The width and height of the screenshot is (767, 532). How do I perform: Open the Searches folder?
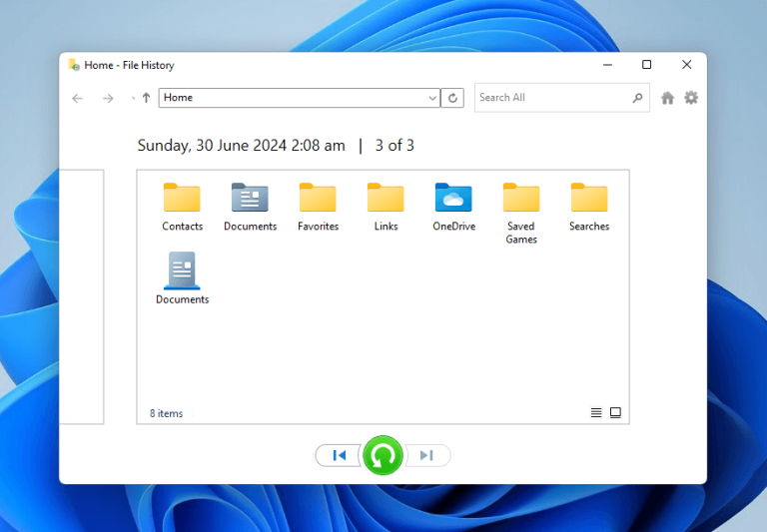point(589,207)
